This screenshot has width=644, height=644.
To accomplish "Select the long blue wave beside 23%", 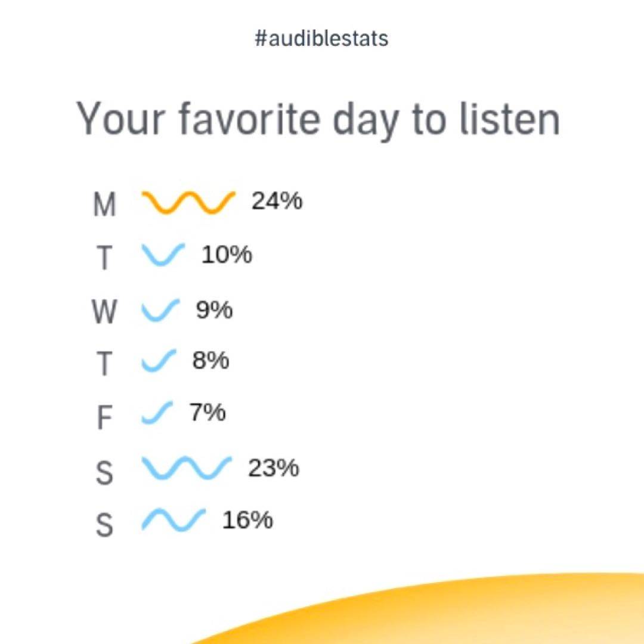I will click(186, 468).
